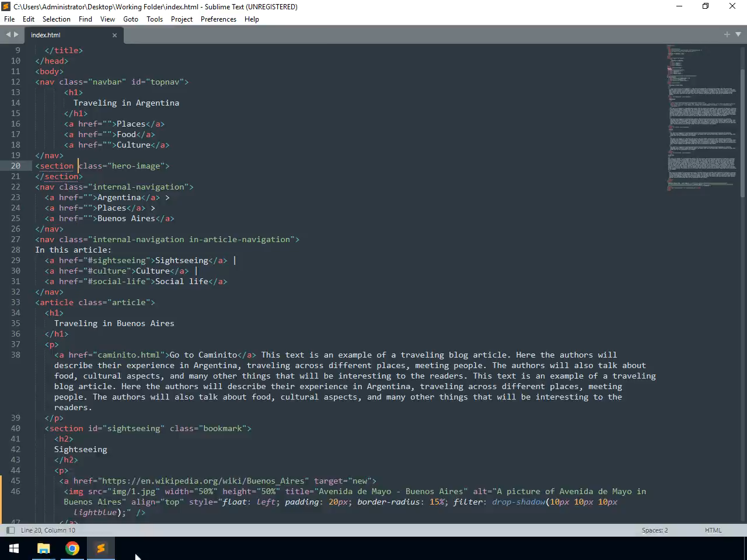Click "lightblue" in the drop-shadow style
The width and height of the screenshot is (747, 560).
(95, 512)
